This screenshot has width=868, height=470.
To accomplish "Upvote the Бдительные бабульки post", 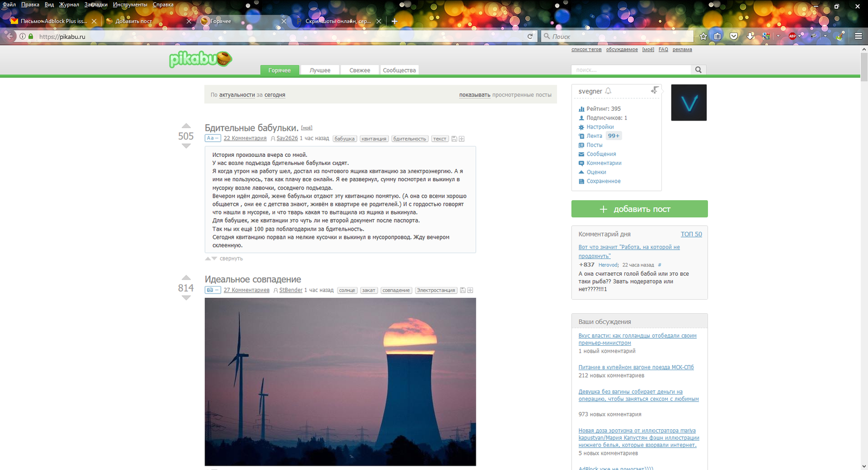I will pos(186,126).
